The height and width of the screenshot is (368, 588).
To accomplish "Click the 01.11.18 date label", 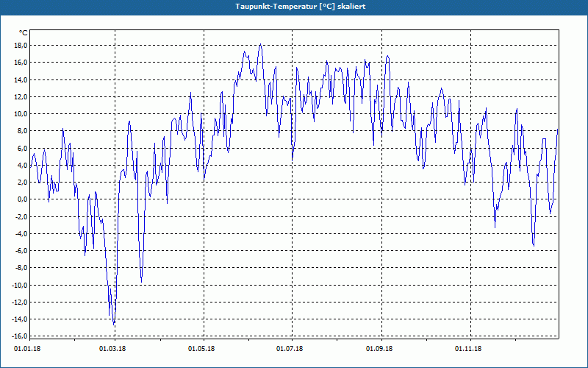I will pyautogui.click(x=468, y=349).
